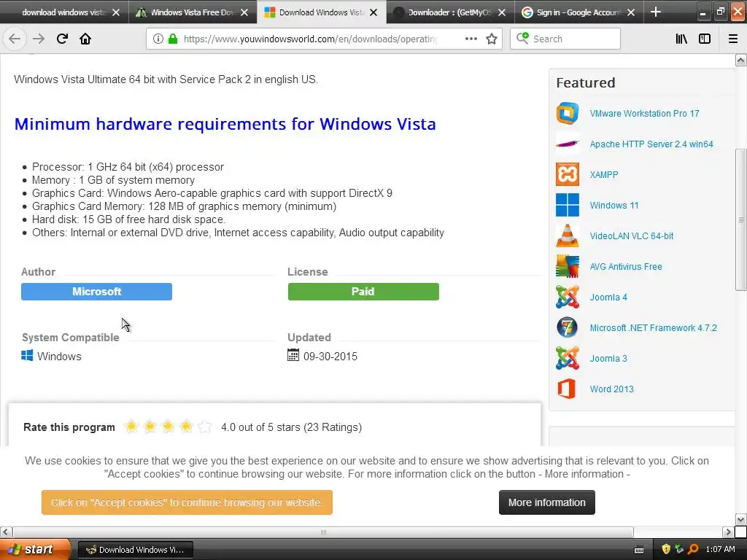This screenshot has height=560, width=747.
Task: Click the Minimum hardware requirements heading
Action: pos(225,124)
